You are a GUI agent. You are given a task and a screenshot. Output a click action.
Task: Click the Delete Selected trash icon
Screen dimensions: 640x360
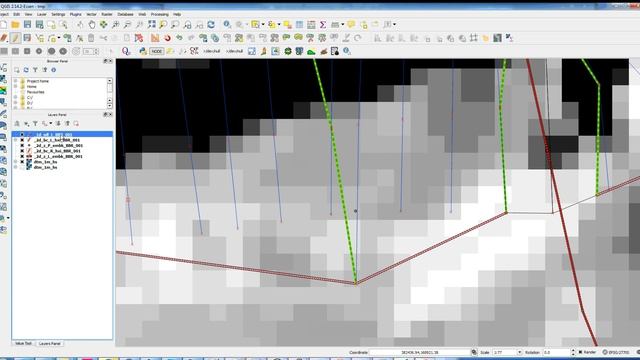[91, 38]
